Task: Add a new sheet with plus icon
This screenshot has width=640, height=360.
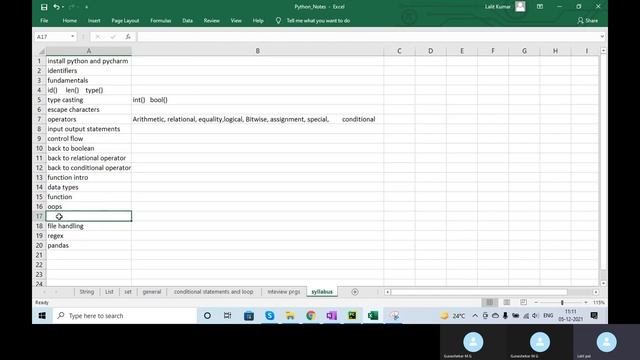Action: pos(355,292)
